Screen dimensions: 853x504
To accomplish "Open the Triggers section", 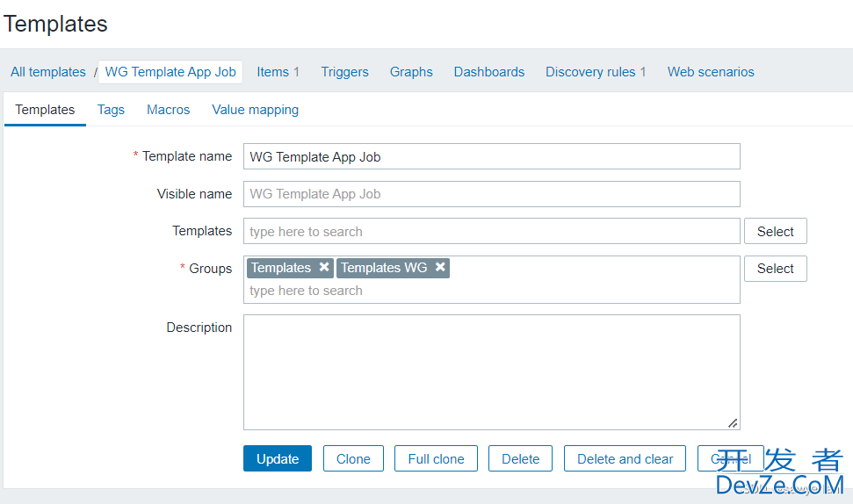I will click(344, 72).
